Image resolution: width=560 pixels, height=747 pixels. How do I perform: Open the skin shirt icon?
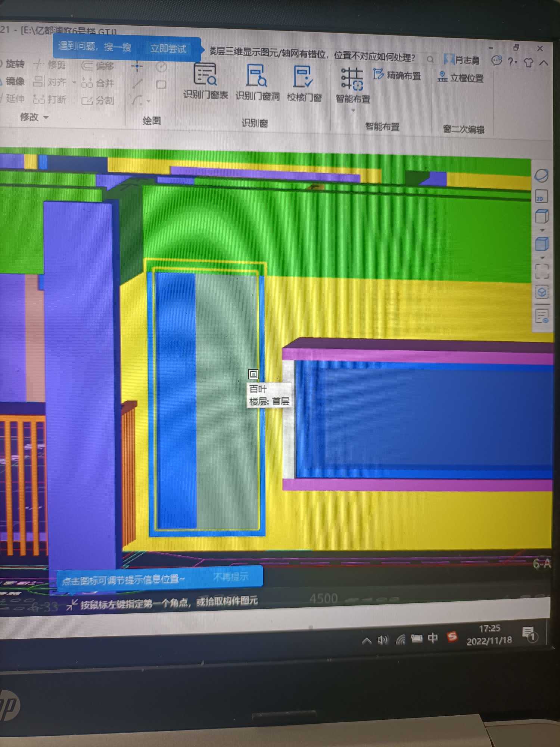[528, 62]
